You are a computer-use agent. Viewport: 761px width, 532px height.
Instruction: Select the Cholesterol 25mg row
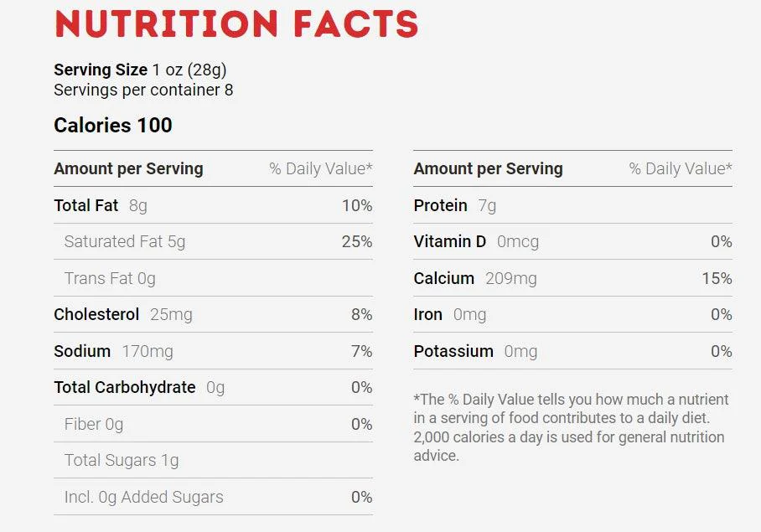[x=213, y=314]
